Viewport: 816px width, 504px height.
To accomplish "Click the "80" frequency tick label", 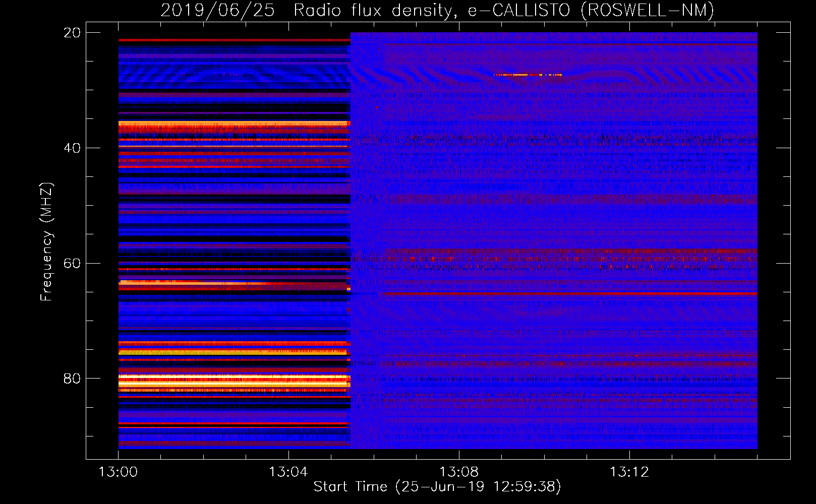I will click(x=72, y=379).
